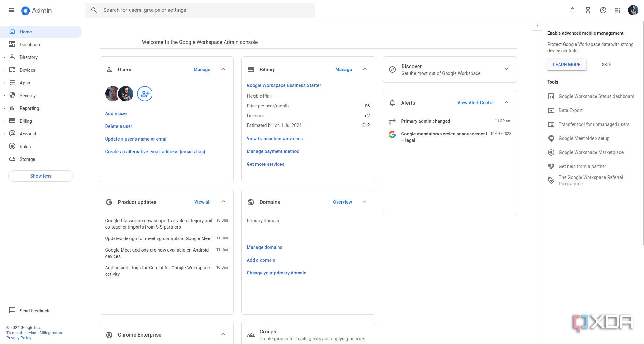
Task: Click the LEARN MORE button
Action: pyautogui.click(x=566, y=65)
